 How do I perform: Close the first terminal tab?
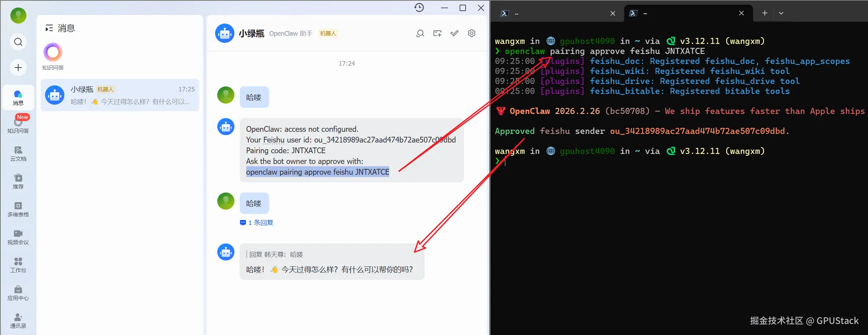pyautogui.click(x=613, y=14)
